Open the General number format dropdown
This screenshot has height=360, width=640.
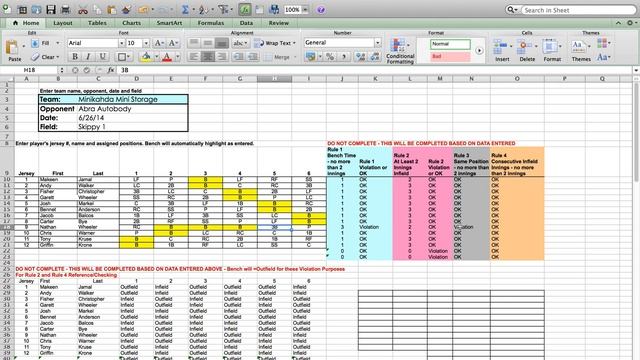(378, 42)
